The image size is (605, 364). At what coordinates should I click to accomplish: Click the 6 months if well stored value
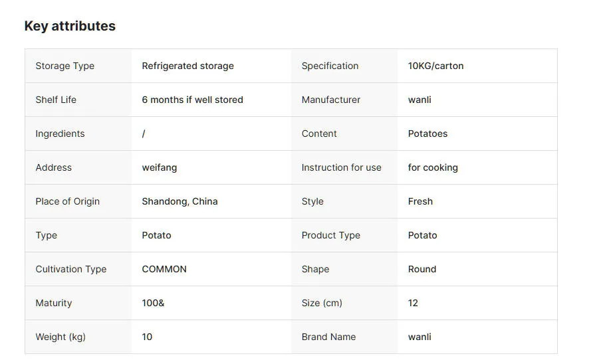[x=192, y=100]
